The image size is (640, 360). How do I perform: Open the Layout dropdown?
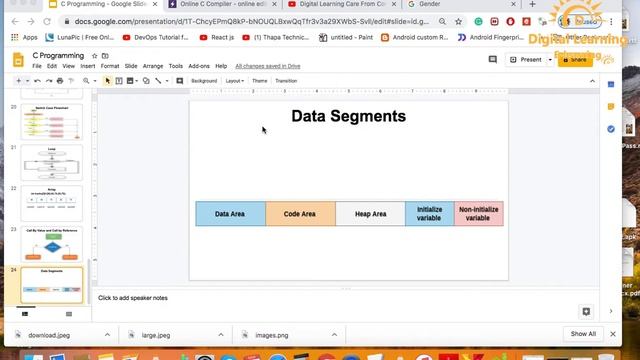tap(235, 81)
